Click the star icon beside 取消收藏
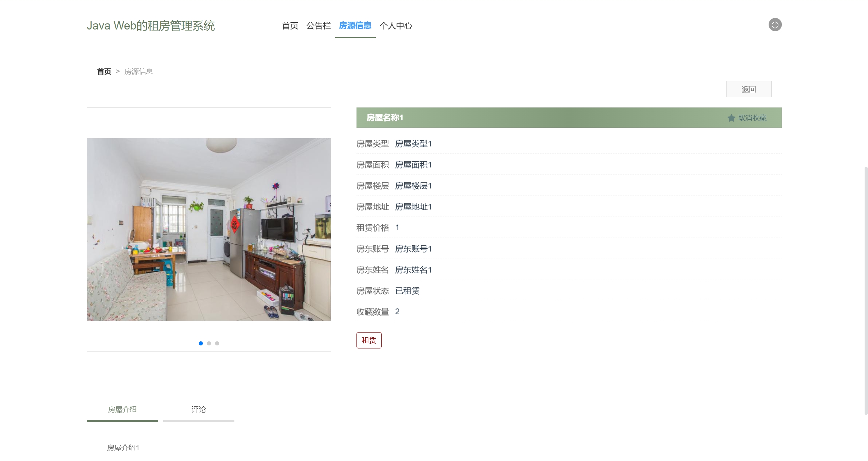Screen dimensions: 868x461 click(x=731, y=118)
